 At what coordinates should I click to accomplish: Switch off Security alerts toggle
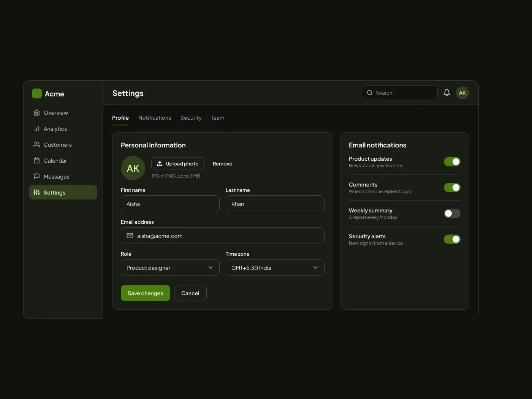452,239
